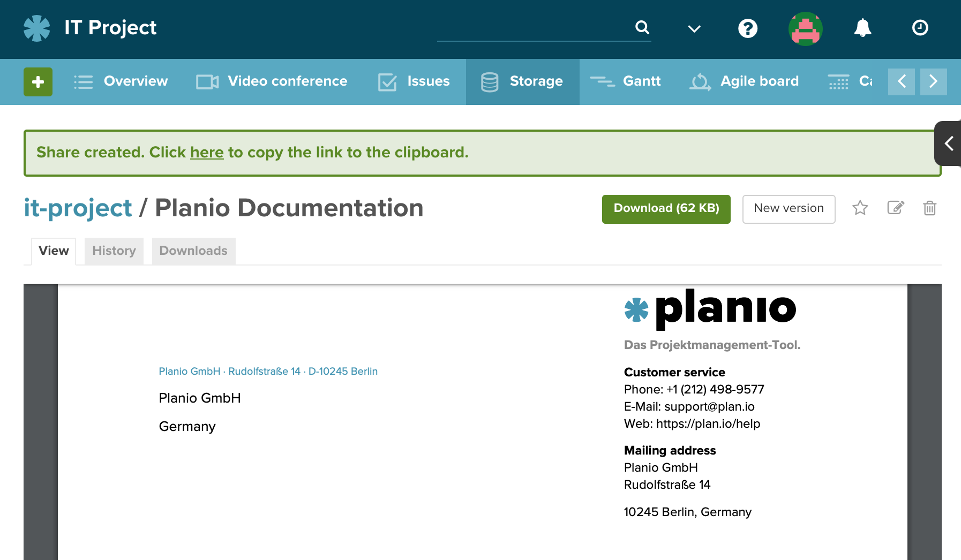Click 'Web: https://plan.io/help' text in preview

click(x=692, y=424)
